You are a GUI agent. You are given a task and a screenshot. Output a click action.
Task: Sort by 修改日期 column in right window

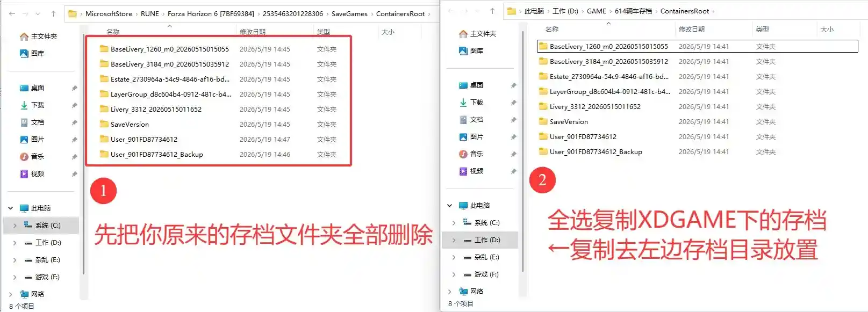[692, 30]
